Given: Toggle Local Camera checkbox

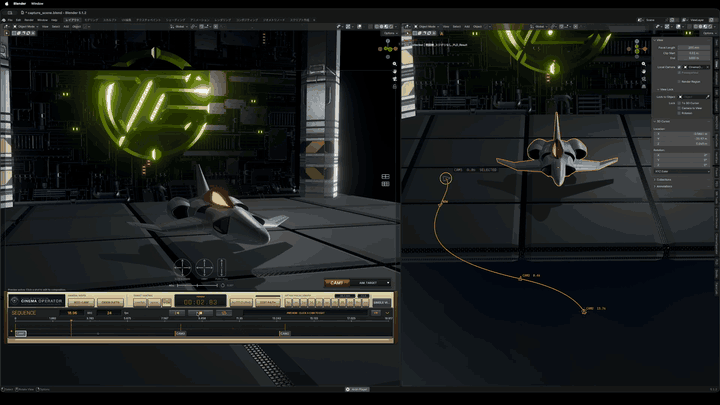Looking at the screenshot, I should pos(680,67).
